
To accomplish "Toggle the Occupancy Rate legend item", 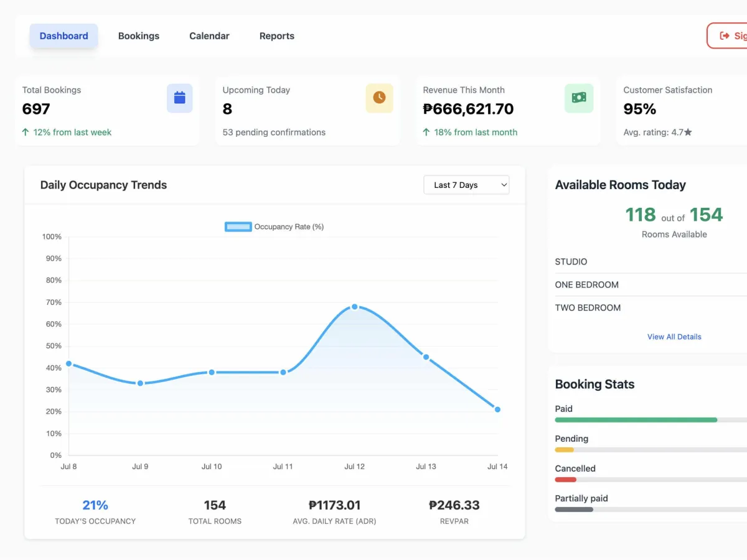I will point(274,227).
